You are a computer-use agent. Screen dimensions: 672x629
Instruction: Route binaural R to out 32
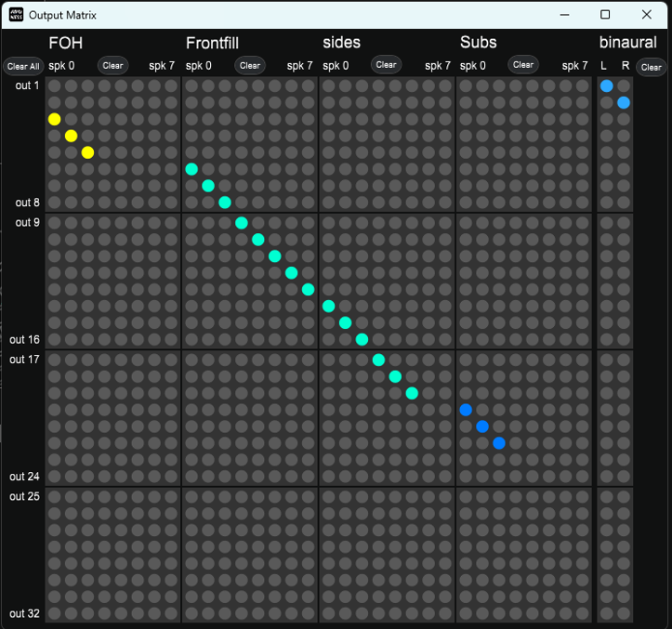coord(624,613)
